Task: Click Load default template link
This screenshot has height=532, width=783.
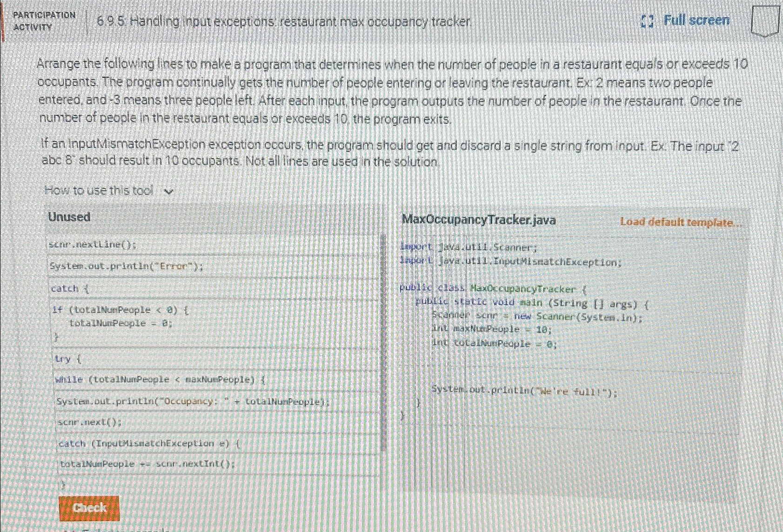Action: (x=680, y=222)
